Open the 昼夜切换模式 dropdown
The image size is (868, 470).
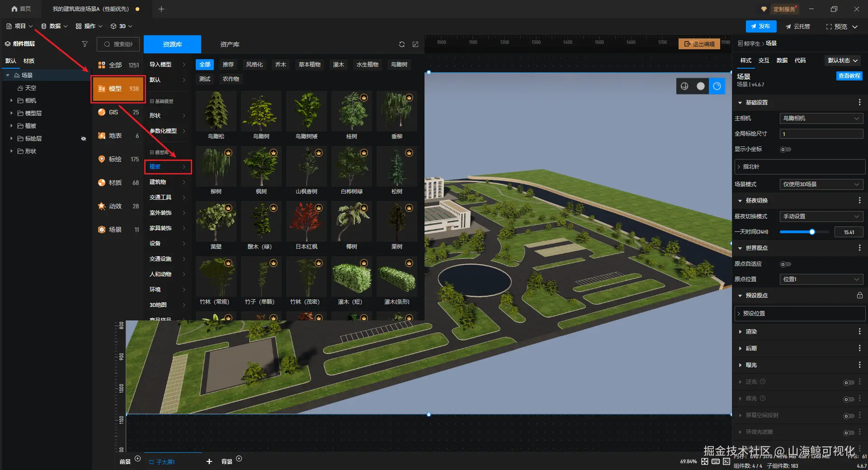click(821, 216)
